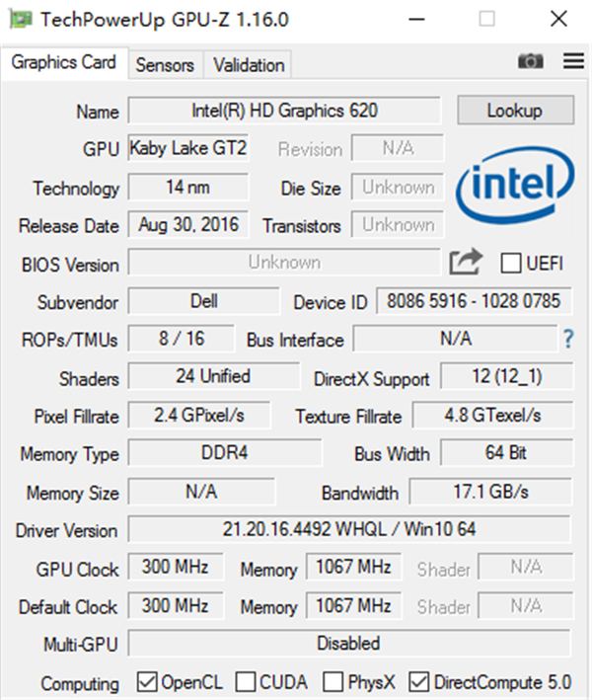Click the Bus Width value 64 Bit
592x700 pixels.
[x=507, y=453]
